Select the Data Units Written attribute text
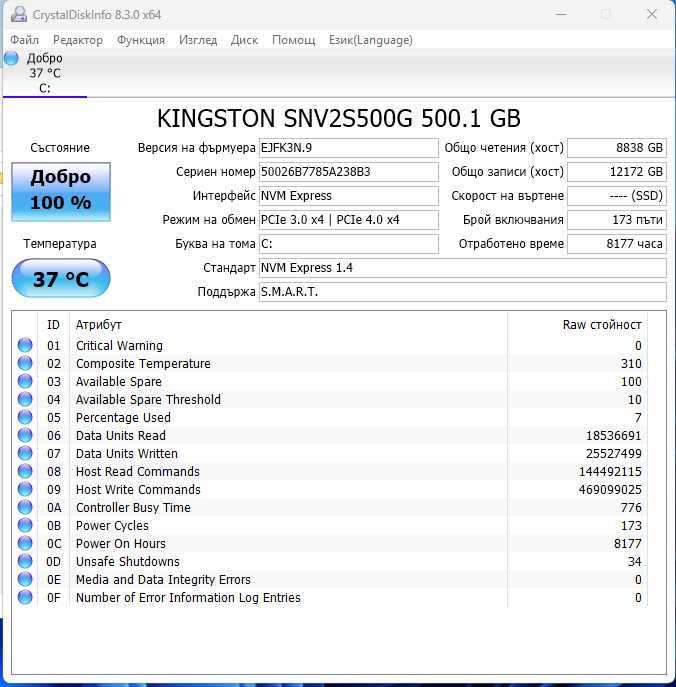This screenshot has height=687, width=676. coord(127,453)
